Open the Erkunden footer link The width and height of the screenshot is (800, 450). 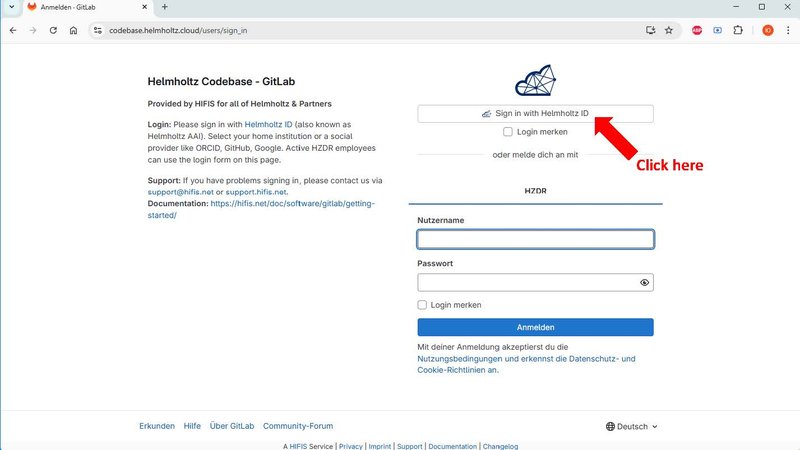tap(157, 426)
